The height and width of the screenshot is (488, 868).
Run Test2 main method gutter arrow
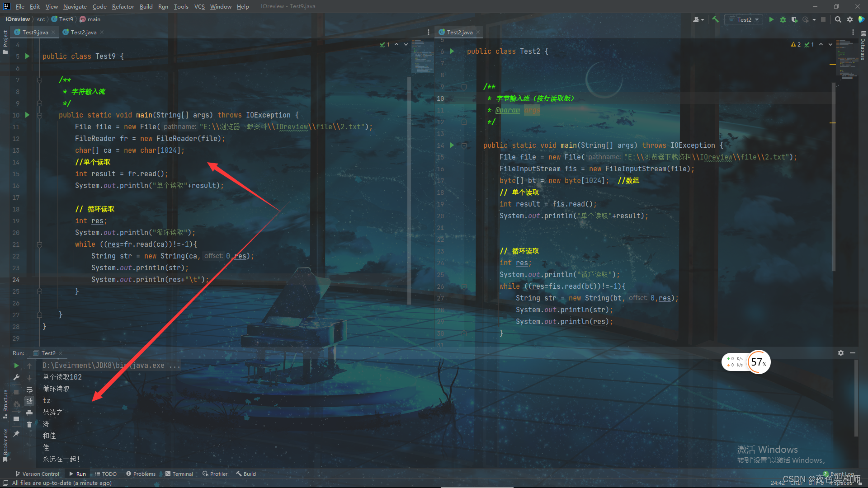[452, 145]
